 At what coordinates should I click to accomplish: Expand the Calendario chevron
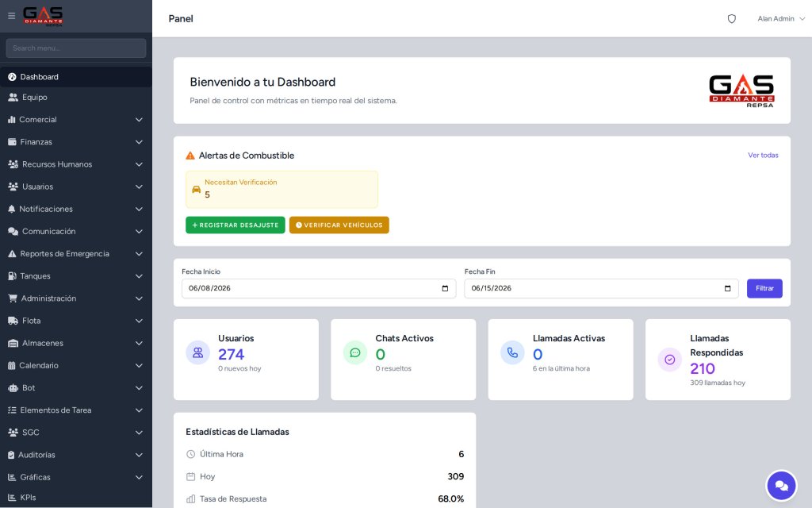point(139,365)
